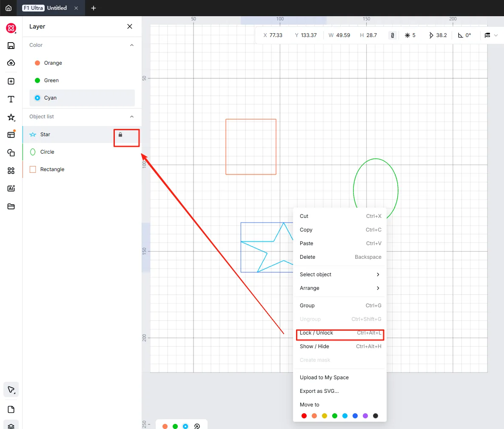
Task: Open the xTool logo menu
Action: [x=11, y=28]
